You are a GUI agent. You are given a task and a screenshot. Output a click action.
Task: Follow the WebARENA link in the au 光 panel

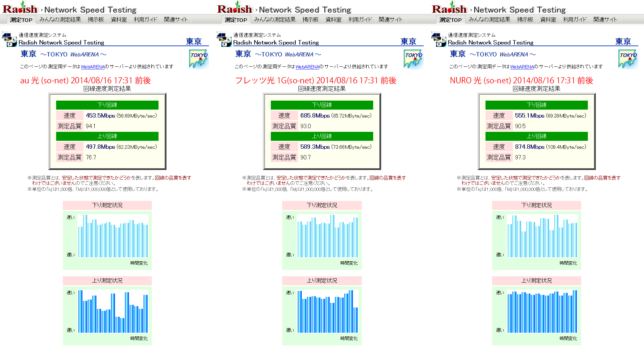coord(93,67)
